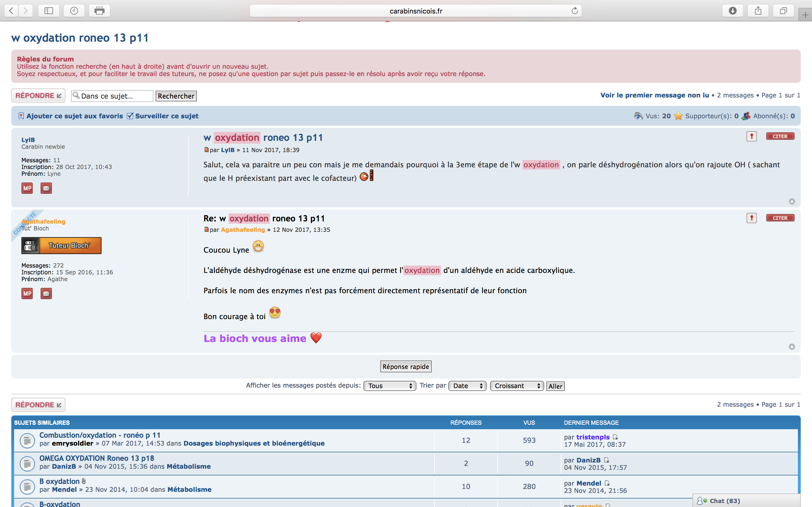Click the MP private message icon under LylB
The width and height of the screenshot is (812, 507).
click(27, 188)
